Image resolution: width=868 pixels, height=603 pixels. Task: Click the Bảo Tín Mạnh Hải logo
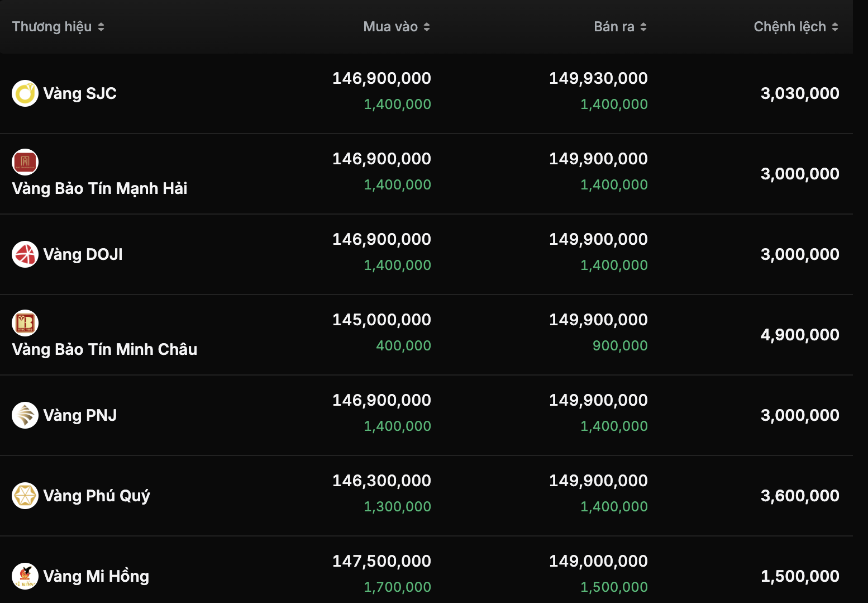tap(25, 162)
